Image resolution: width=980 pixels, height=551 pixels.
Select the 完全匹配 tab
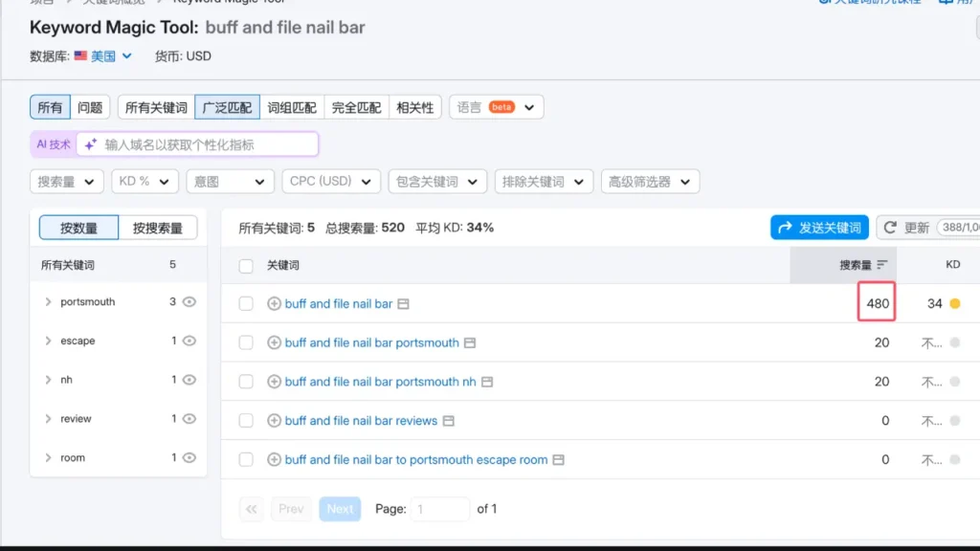click(356, 107)
